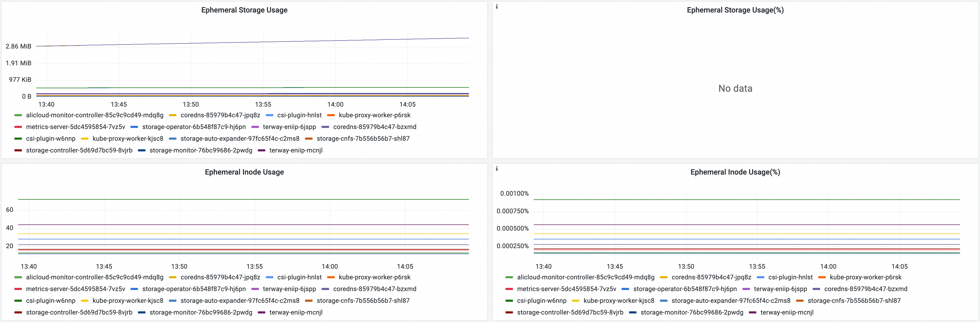Click the 14:00 x-axis label in Ephemeral Inode Usage(%)

point(828,267)
